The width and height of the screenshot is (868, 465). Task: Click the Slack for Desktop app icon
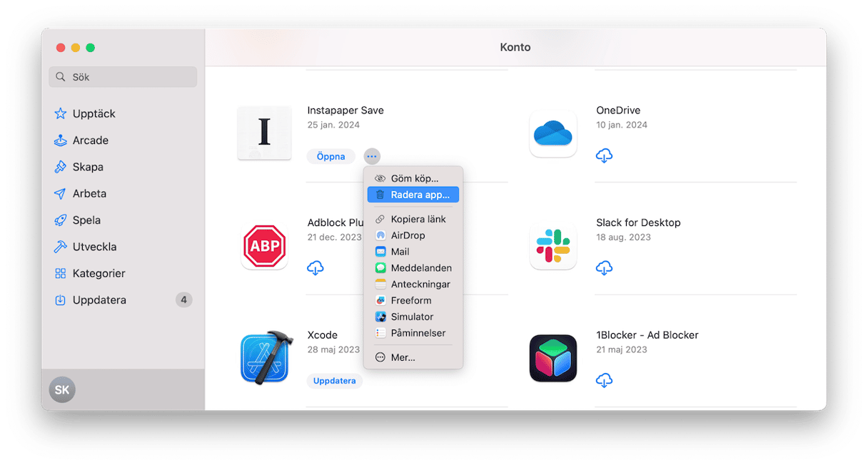(553, 246)
